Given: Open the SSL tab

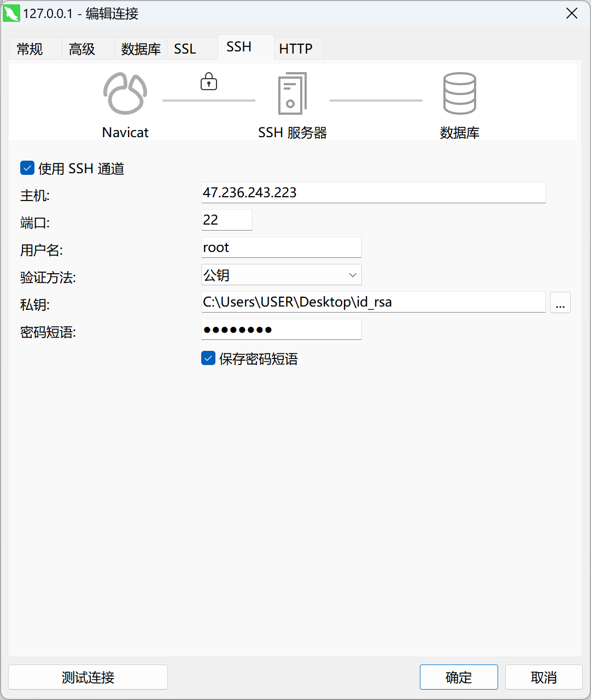Looking at the screenshot, I should coord(185,49).
